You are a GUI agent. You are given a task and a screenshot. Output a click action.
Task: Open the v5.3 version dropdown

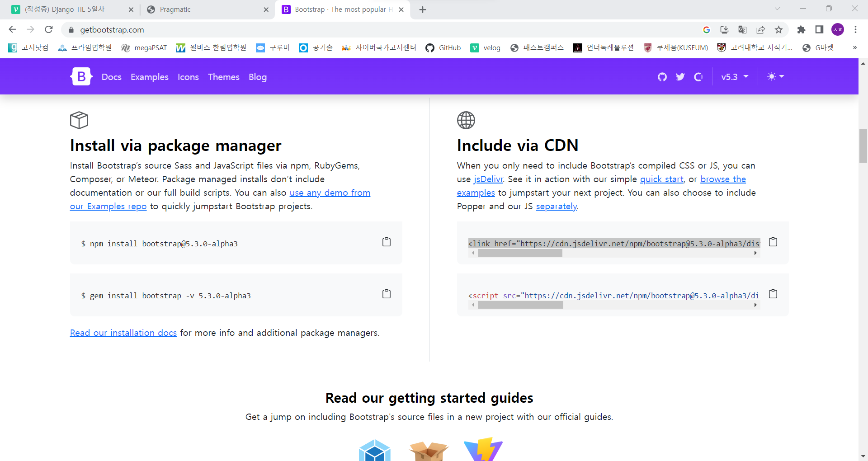click(x=735, y=77)
